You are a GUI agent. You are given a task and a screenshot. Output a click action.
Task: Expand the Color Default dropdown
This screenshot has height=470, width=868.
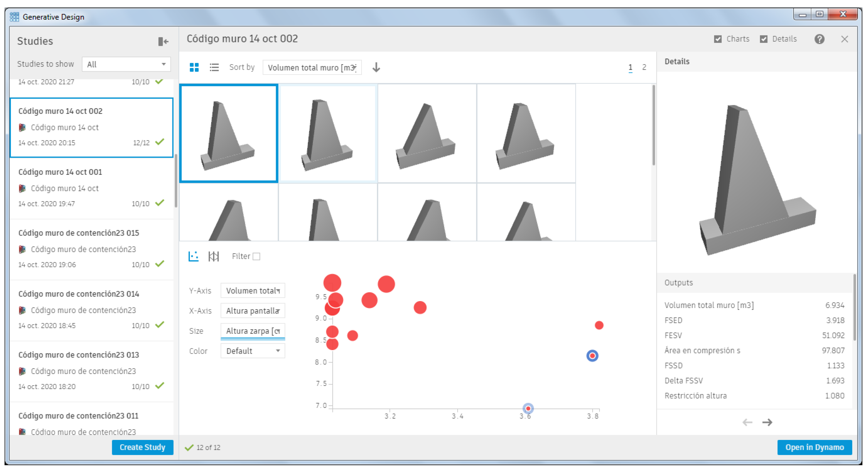point(252,351)
